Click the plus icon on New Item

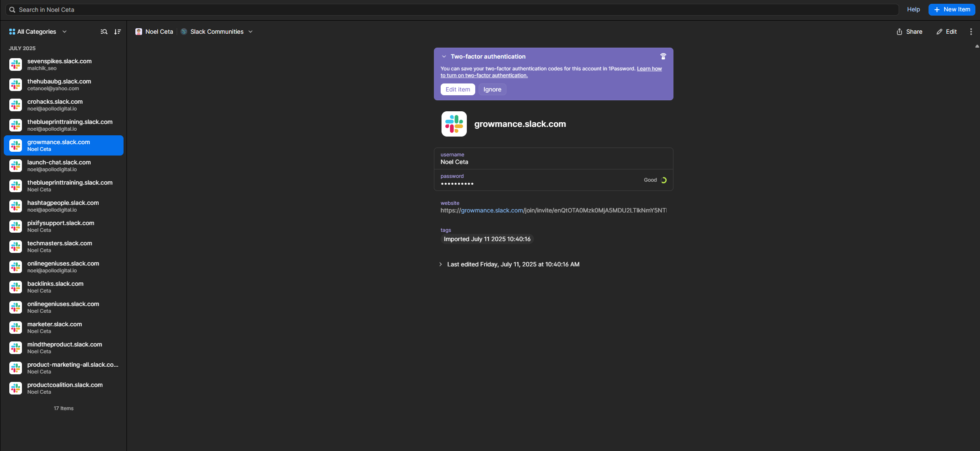[x=937, y=10]
